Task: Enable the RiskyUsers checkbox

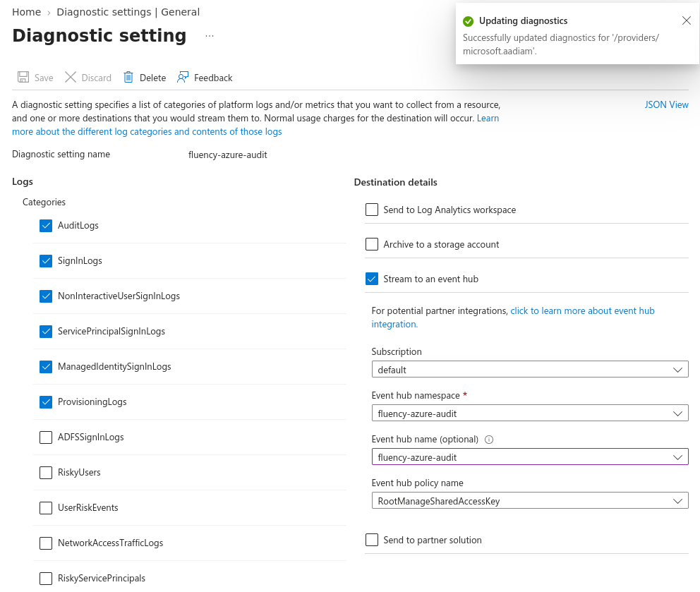Action: 46,473
